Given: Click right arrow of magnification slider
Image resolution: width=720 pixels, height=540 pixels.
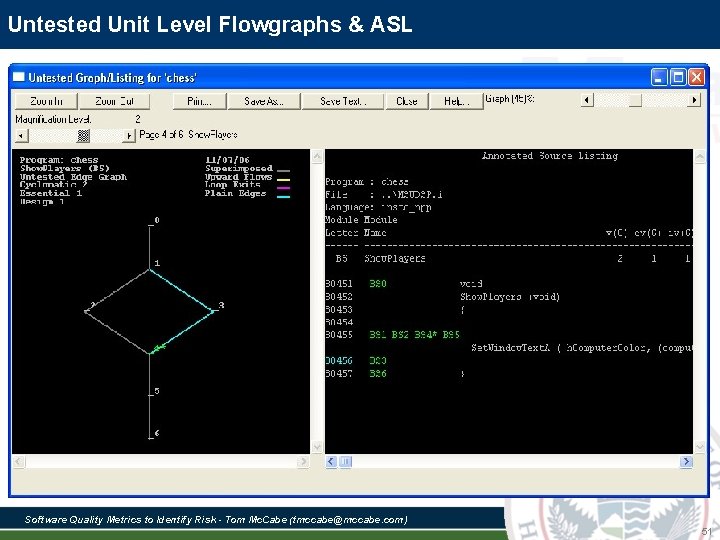Looking at the screenshot, I should tap(129, 136).
